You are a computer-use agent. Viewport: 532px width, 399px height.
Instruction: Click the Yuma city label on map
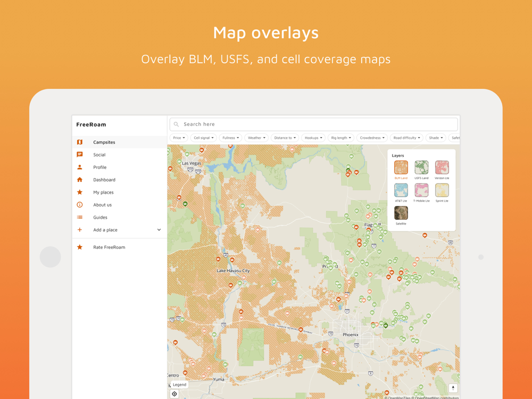pyautogui.click(x=219, y=379)
